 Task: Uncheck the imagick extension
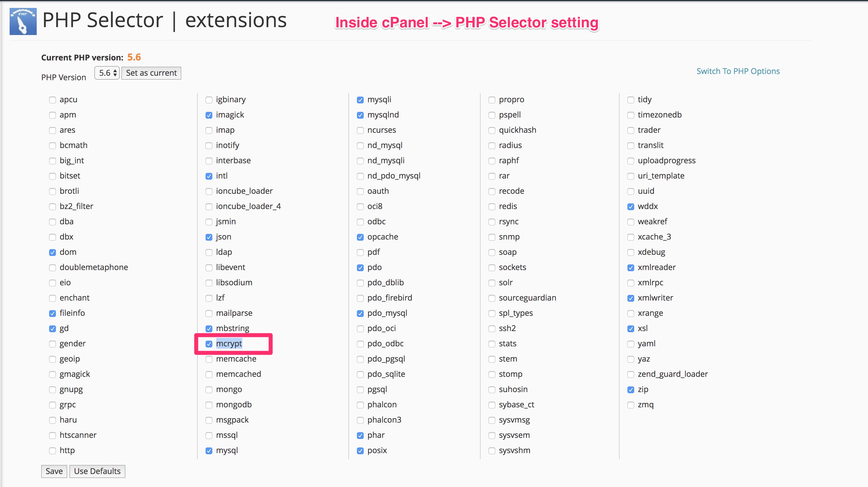tap(209, 115)
